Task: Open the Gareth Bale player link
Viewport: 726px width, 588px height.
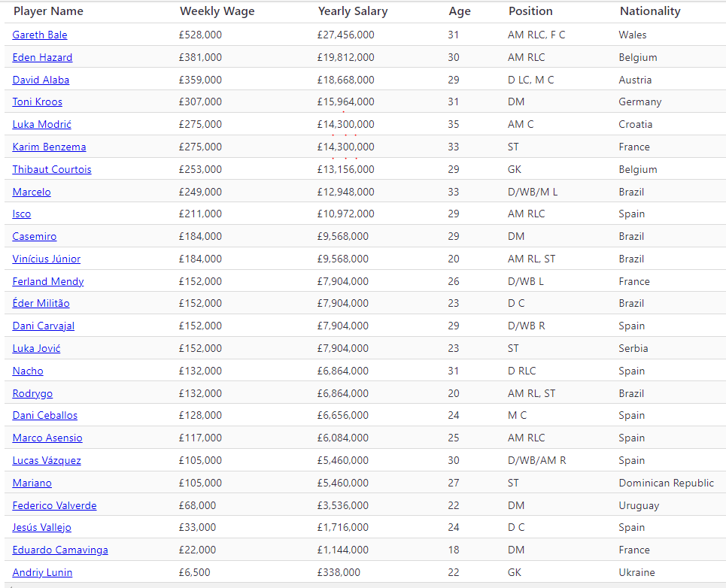Action: click(40, 35)
